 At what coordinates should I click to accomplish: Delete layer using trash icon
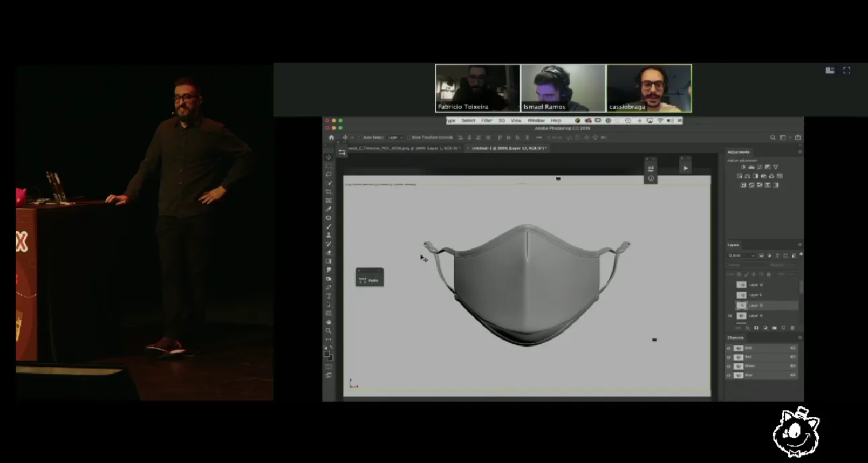point(792,328)
